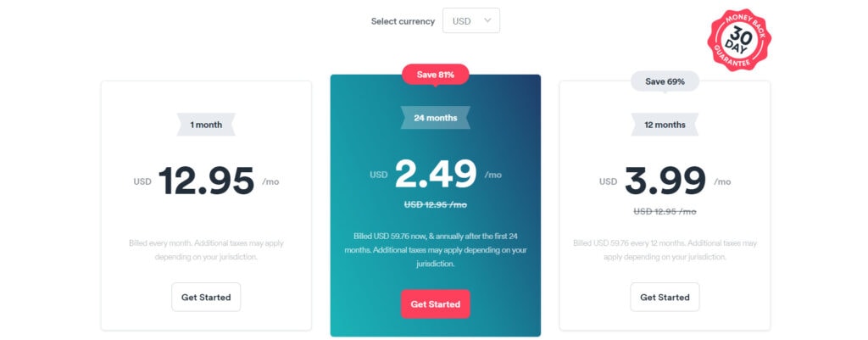Click the 2.49 price on the highlighted plan

click(x=436, y=174)
